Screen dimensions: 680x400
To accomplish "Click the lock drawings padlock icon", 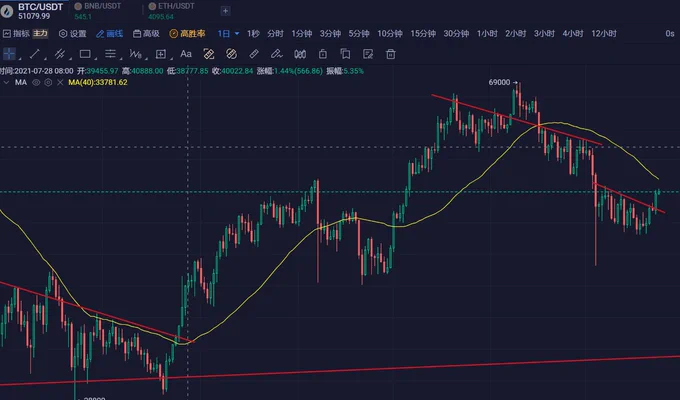I will (x=323, y=54).
